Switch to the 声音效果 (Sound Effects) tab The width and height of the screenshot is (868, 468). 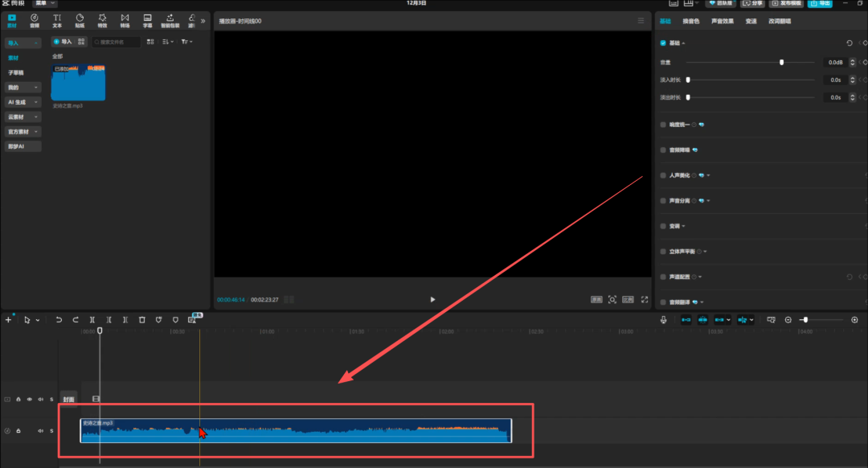[x=722, y=21]
